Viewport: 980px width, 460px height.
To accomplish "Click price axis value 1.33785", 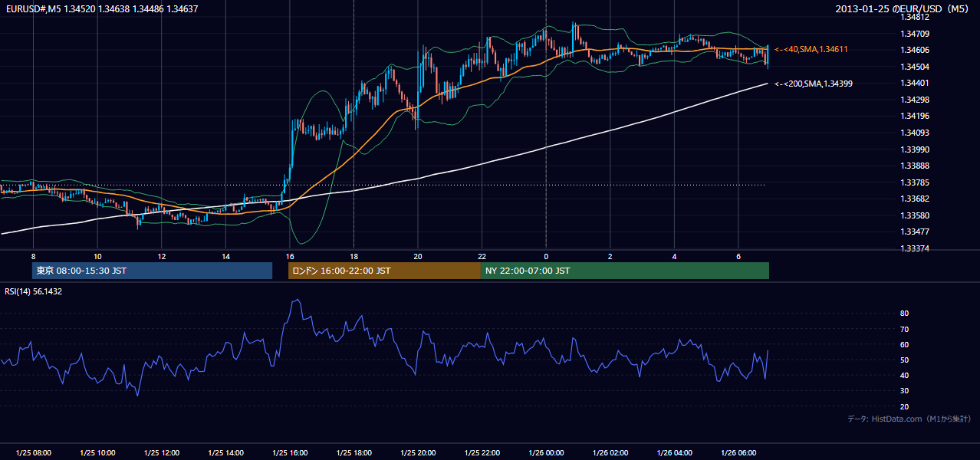I will (x=916, y=182).
